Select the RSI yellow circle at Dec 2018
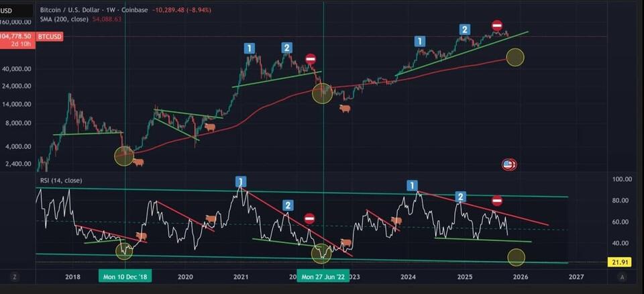644x294 pixels. click(124, 251)
